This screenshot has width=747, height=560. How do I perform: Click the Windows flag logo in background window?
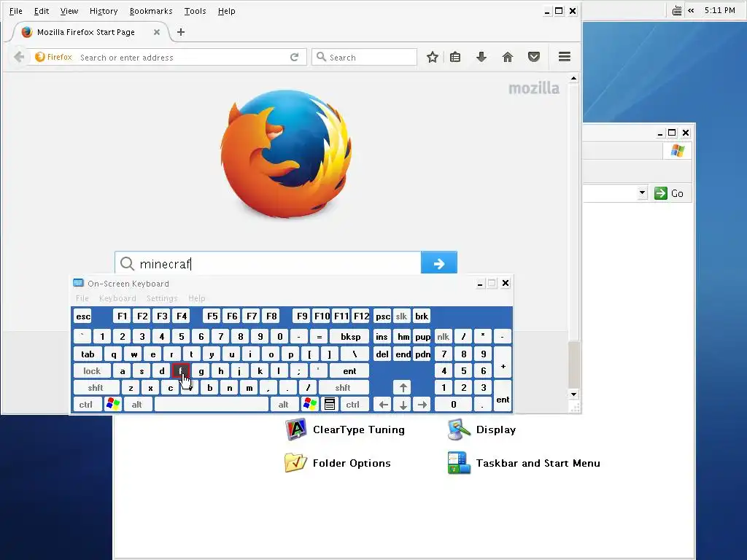pos(678,151)
